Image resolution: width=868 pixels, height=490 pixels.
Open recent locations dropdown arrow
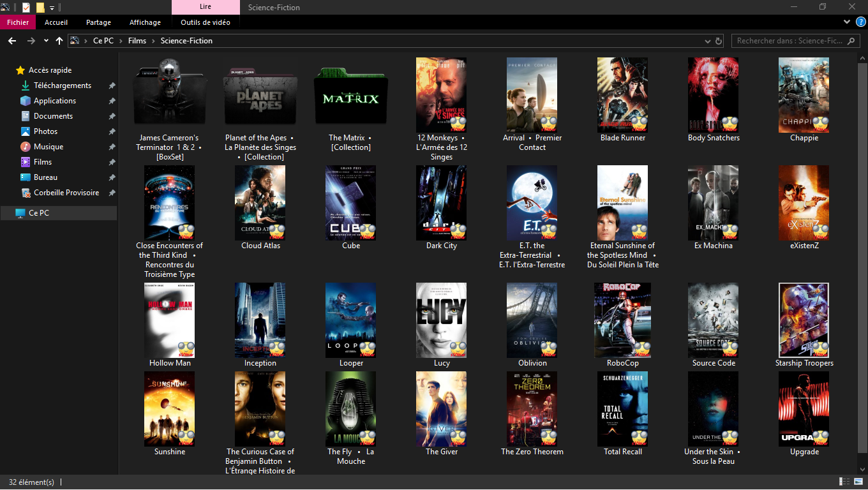click(46, 41)
